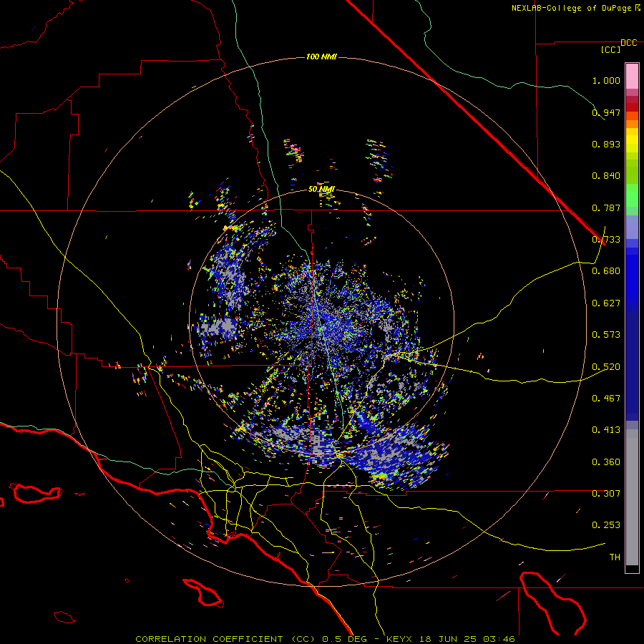
Task: Pick the pink segment of the color bar
Action: [632, 76]
